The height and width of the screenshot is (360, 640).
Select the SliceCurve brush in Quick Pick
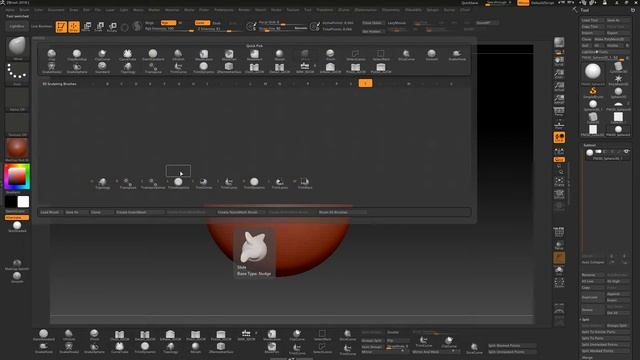(x=406, y=55)
